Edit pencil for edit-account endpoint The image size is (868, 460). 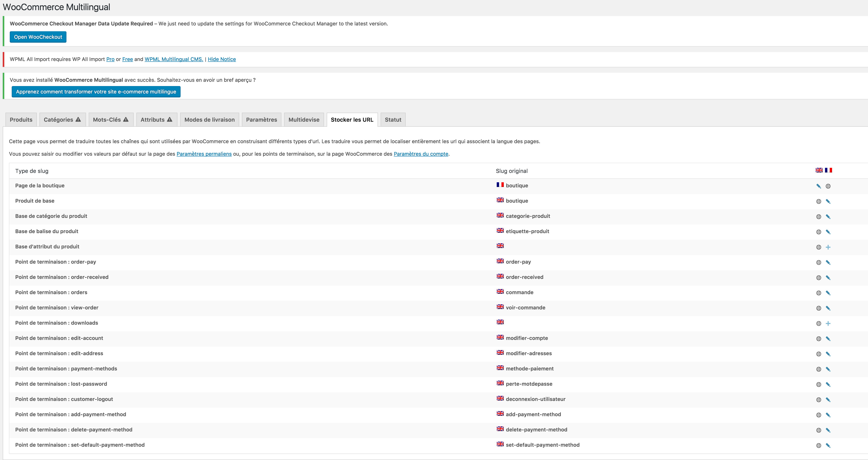[828, 339]
